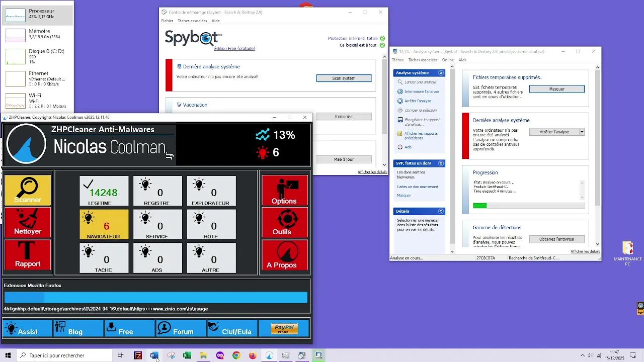Click Faites un don maintenant link
The width and height of the screenshot is (644, 362).
418,187
